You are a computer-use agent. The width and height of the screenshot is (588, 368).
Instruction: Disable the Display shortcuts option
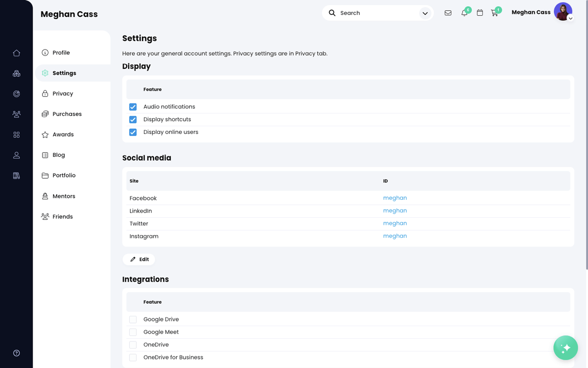[133, 119]
